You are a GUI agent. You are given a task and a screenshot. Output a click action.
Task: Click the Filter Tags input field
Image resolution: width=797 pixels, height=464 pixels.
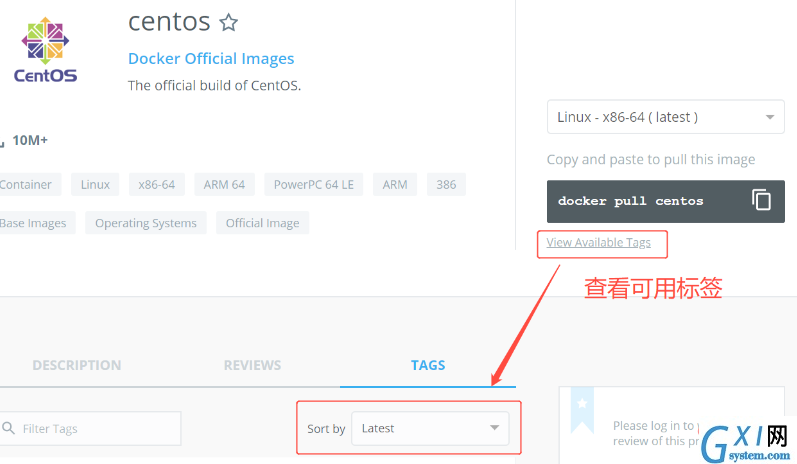90,428
